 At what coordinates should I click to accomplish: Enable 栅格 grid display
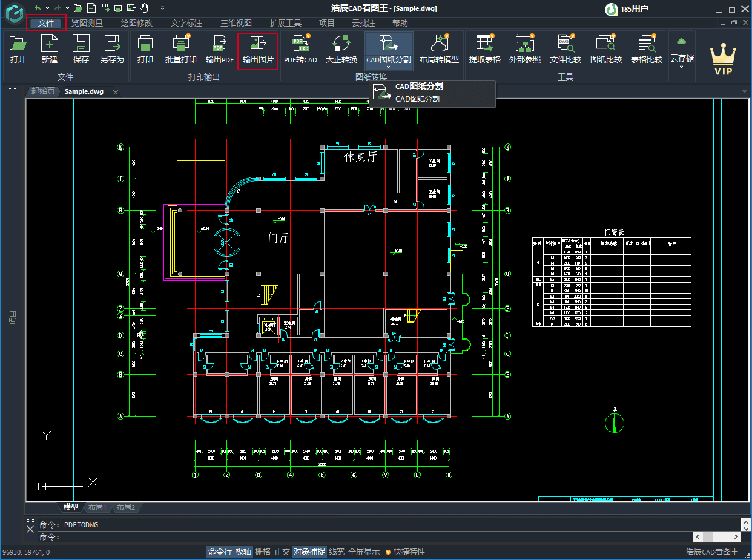[x=263, y=552]
